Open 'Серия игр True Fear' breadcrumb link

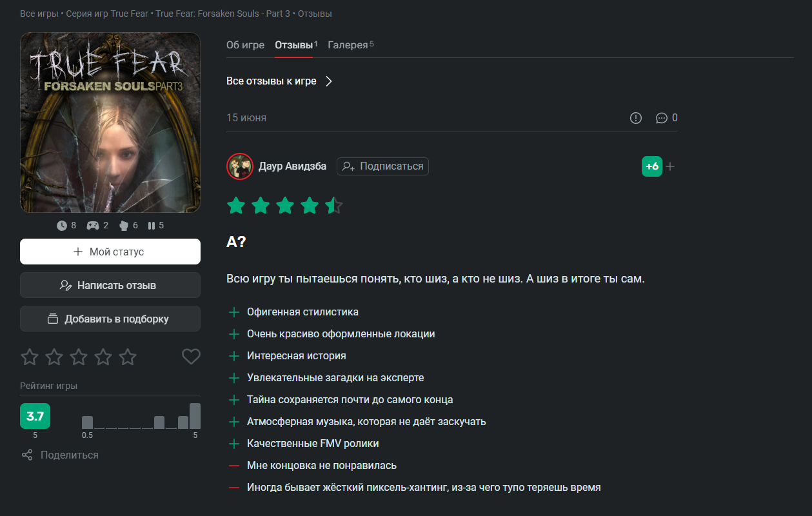107,14
